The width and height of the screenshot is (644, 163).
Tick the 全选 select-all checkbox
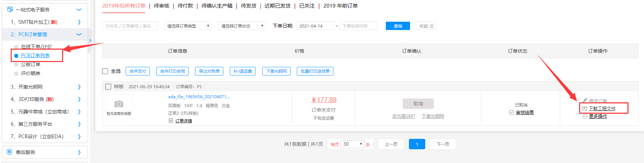click(105, 71)
